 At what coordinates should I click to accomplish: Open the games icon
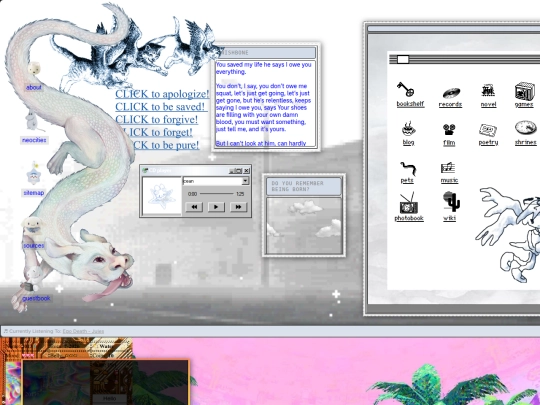tap(525, 91)
